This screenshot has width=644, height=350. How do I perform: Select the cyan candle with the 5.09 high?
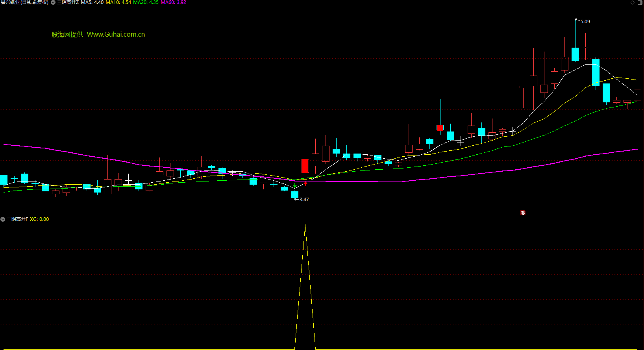click(x=575, y=54)
